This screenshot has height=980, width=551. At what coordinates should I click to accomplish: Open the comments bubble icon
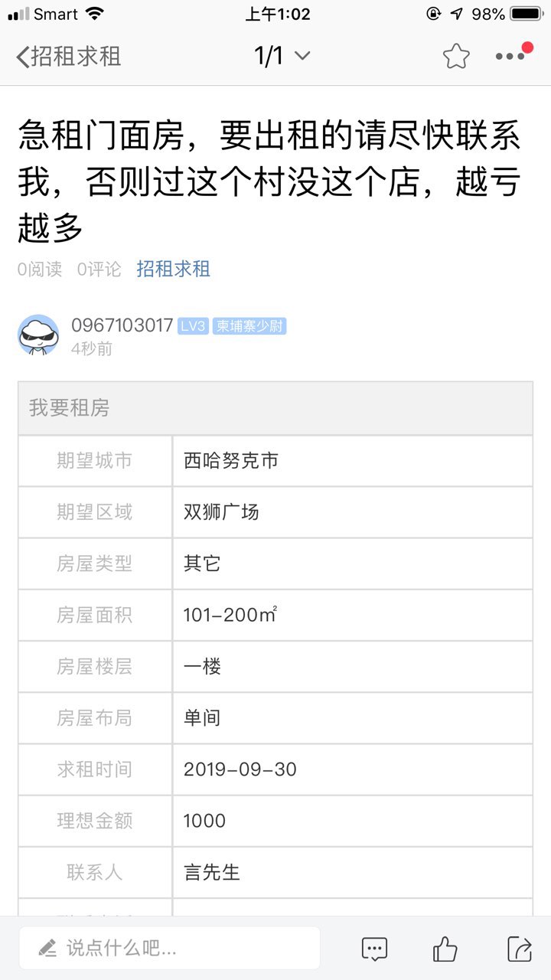pos(374,949)
